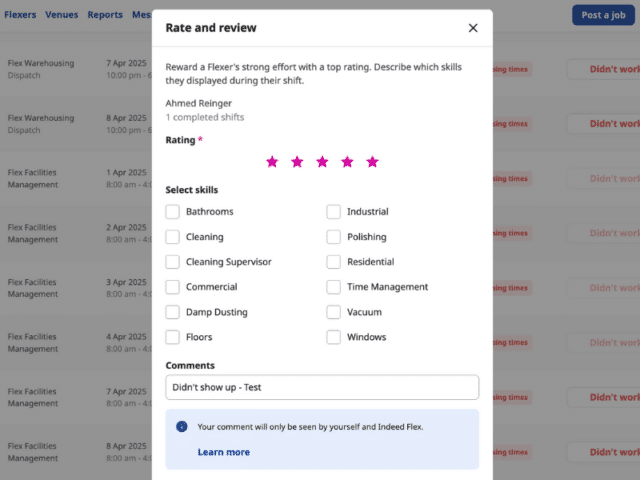This screenshot has height=480, width=640.
Task: Click the info icon in comment notice
Action: pos(182,427)
